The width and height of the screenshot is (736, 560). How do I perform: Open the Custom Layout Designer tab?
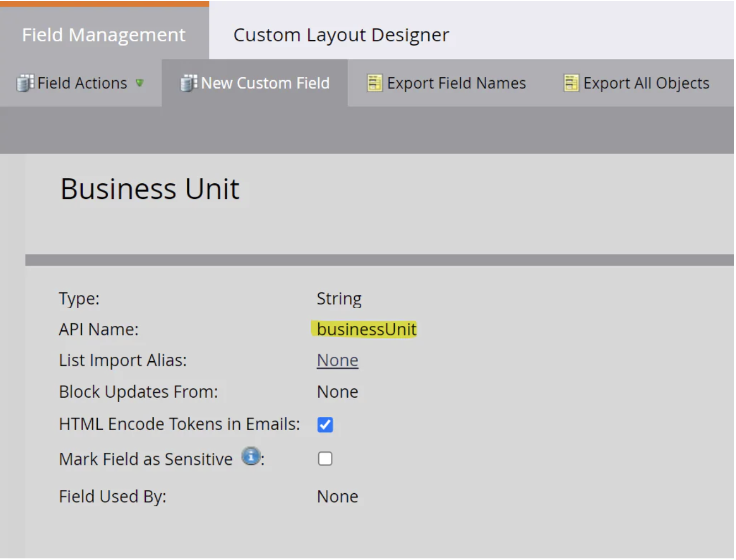pos(341,35)
